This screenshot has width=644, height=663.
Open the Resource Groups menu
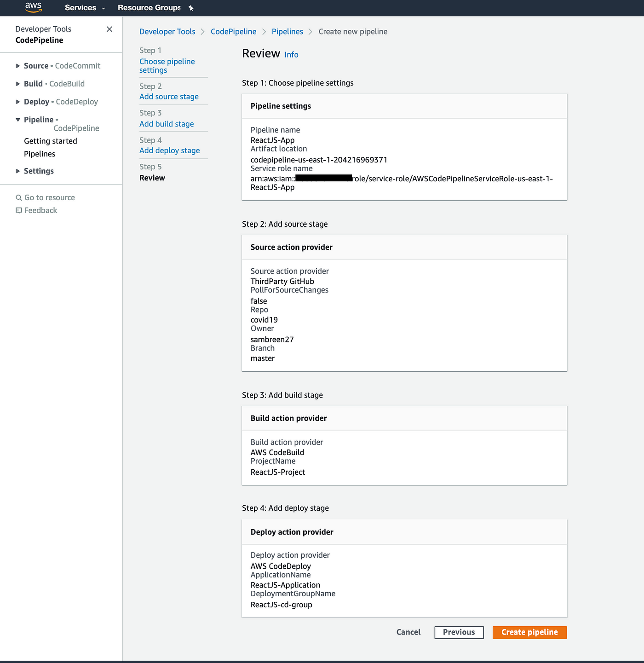(x=149, y=8)
